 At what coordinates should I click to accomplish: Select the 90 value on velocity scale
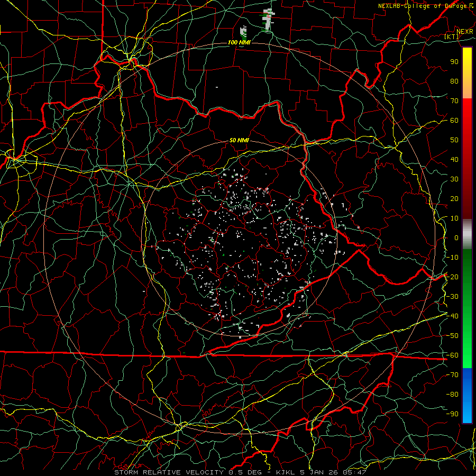click(454, 62)
